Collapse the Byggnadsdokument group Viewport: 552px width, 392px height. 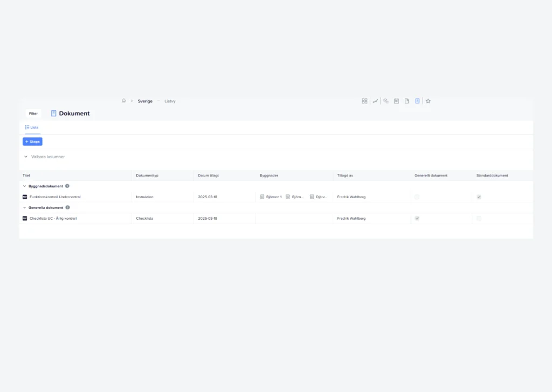click(24, 186)
